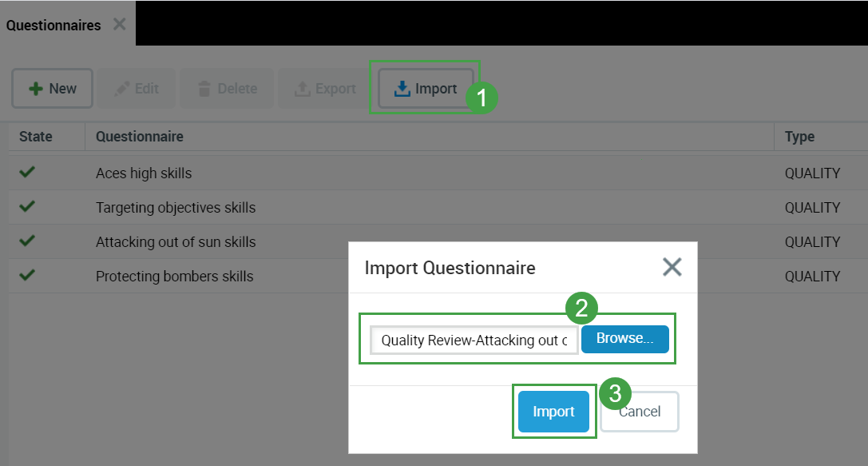Click the Browse... file button

click(624, 339)
